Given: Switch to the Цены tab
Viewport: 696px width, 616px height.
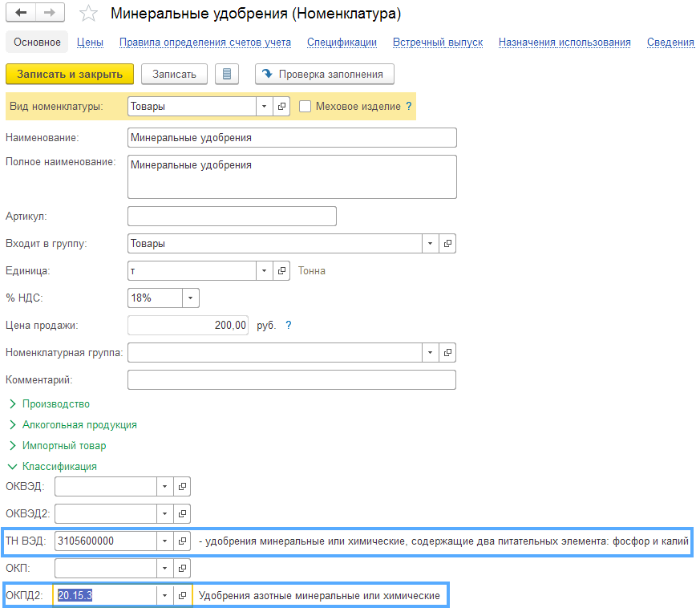Looking at the screenshot, I should (x=90, y=43).
